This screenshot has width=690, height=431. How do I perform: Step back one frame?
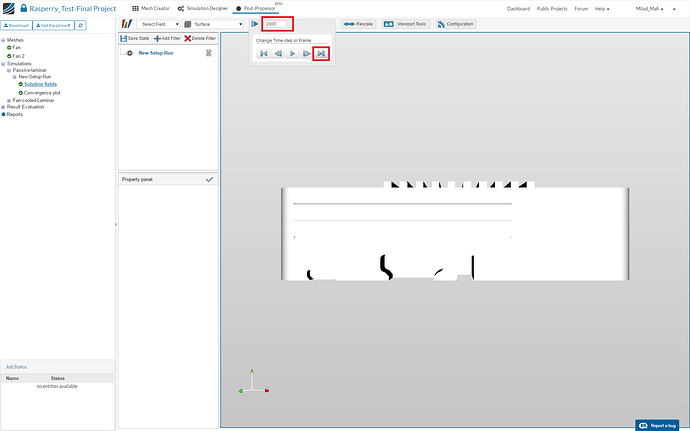point(278,54)
